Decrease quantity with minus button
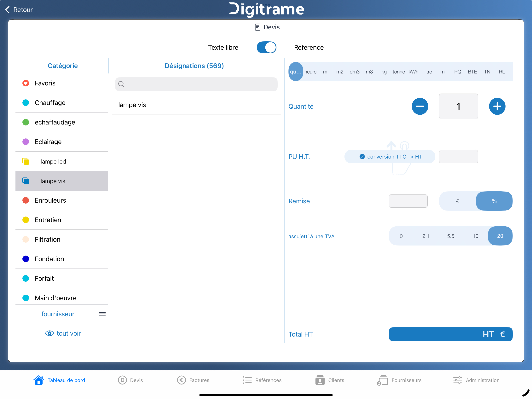This screenshot has width=532, height=399. [420, 106]
